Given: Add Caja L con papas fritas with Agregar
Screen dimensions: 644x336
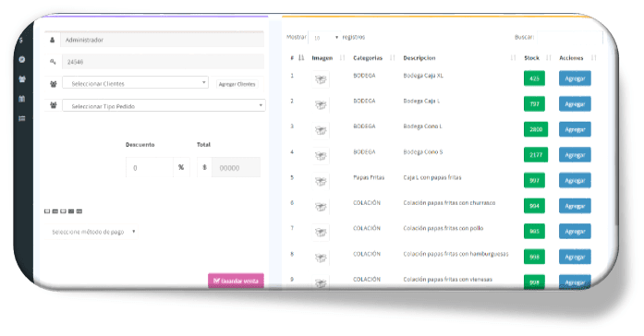Looking at the screenshot, I should pos(575,181).
